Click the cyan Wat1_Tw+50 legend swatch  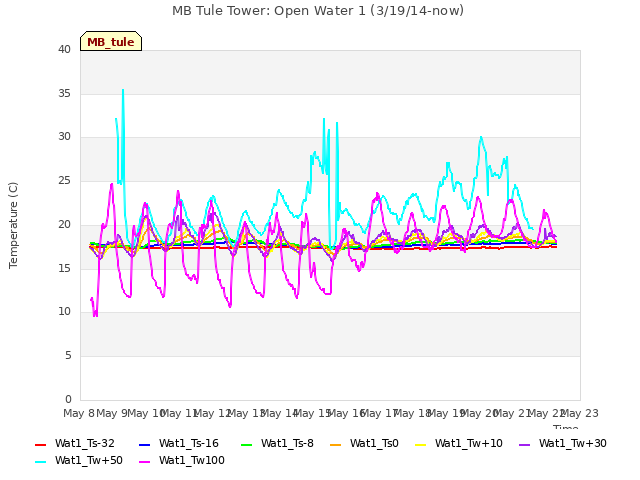click(x=40, y=462)
